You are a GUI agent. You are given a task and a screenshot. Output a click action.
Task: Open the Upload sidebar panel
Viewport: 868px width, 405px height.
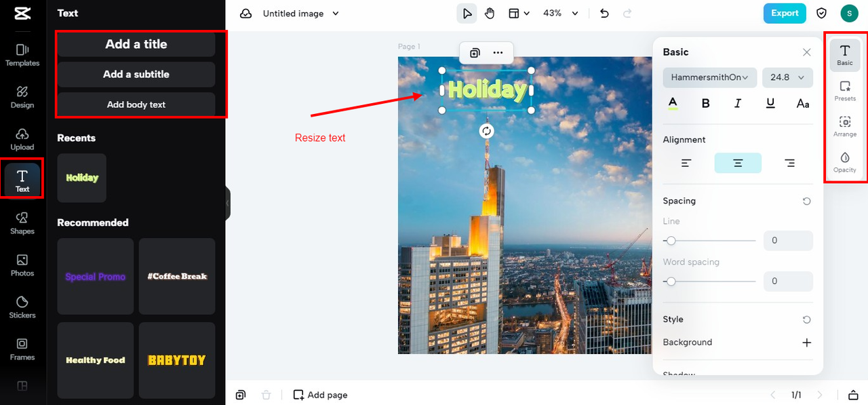[x=22, y=139]
